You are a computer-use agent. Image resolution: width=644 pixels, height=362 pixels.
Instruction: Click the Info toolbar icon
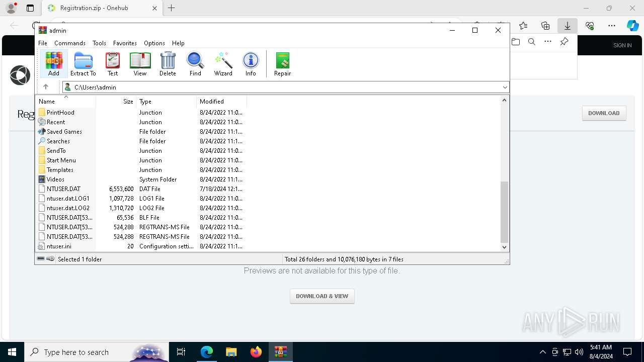point(251,64)
